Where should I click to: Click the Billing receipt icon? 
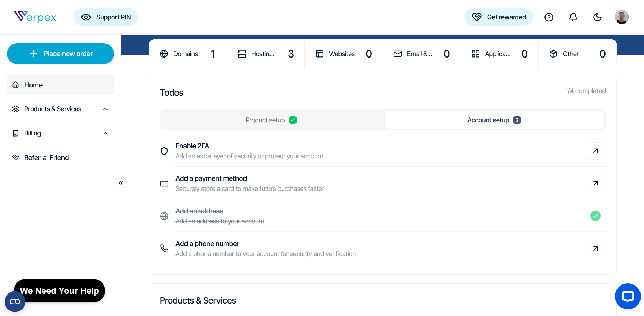pyautogui.click(x=16, y=133)
